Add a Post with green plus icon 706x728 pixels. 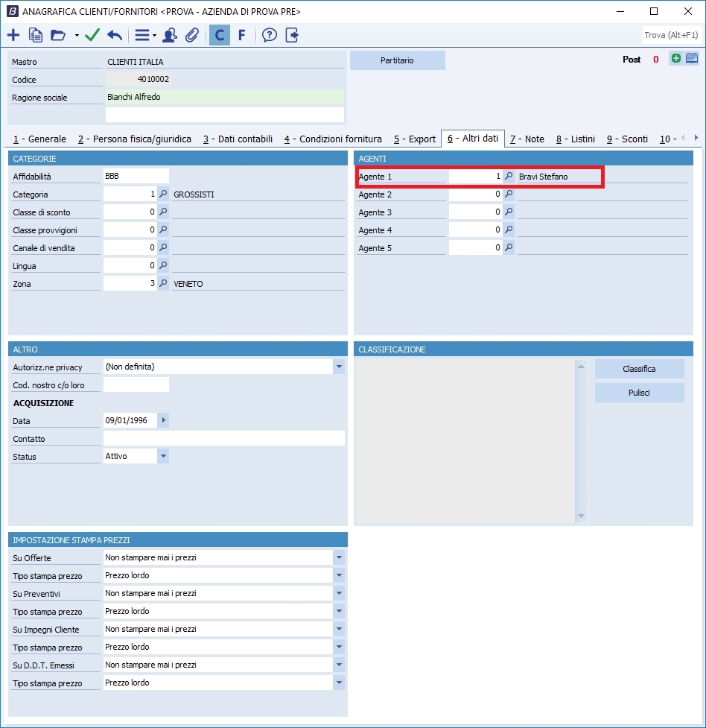[x=675, y=59]
